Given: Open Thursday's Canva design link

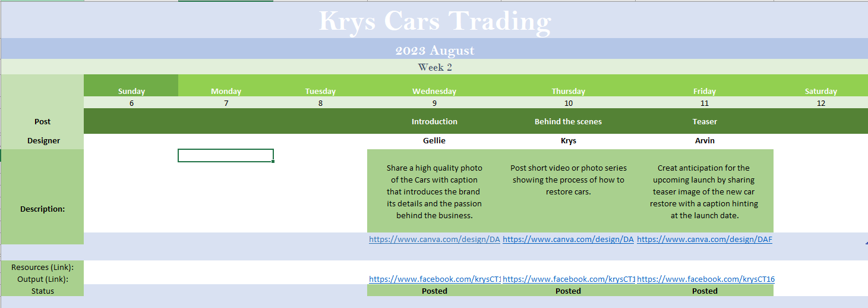Looking at the screenshot, I should point(569,239).
